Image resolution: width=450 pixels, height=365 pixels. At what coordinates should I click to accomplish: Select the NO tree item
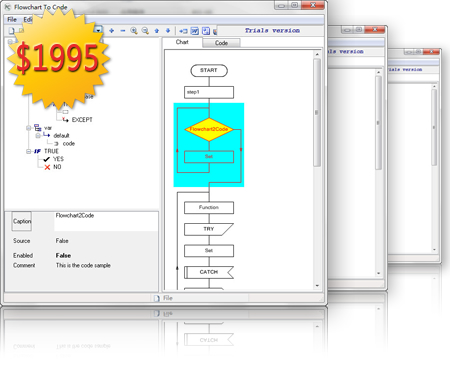click(x=57, y=167)
